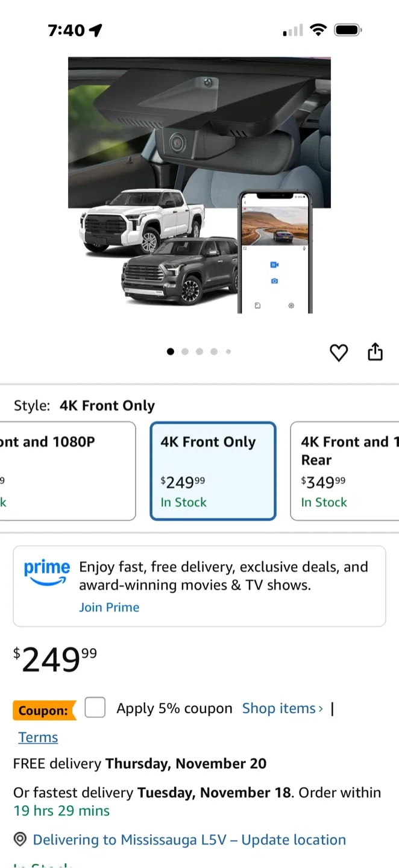
Task: Open the Join Prime link
Action: [x=109, y=607]
